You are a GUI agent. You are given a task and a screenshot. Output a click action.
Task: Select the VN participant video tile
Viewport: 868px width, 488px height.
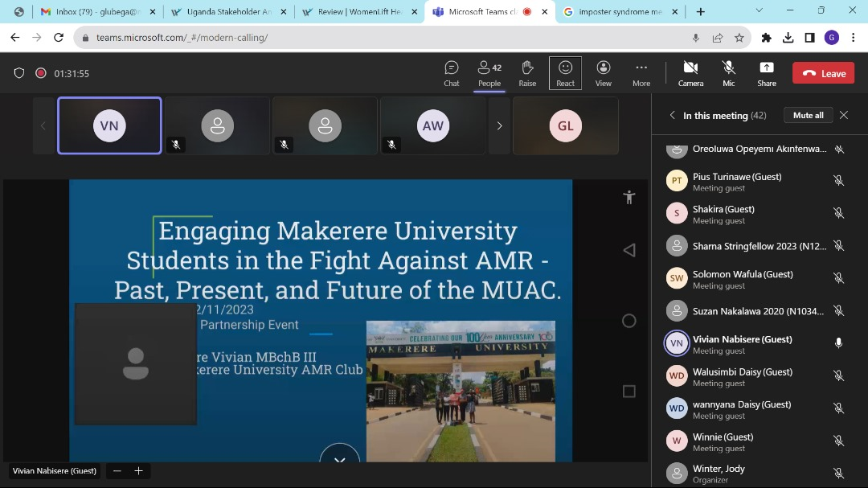(109, 125)
